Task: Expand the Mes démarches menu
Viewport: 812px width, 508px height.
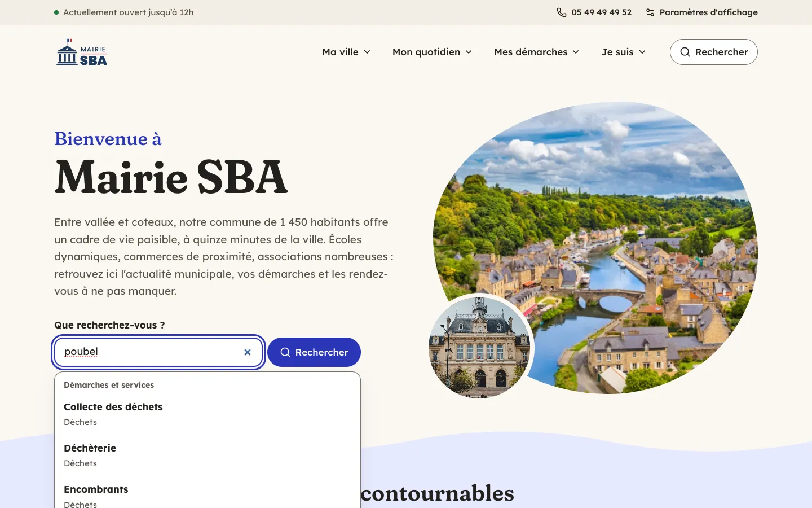Action: pyautogui.click(x=537, y=52)
